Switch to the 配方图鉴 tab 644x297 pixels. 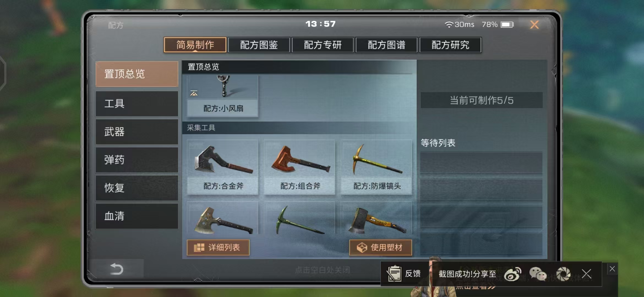pos(259,45)
